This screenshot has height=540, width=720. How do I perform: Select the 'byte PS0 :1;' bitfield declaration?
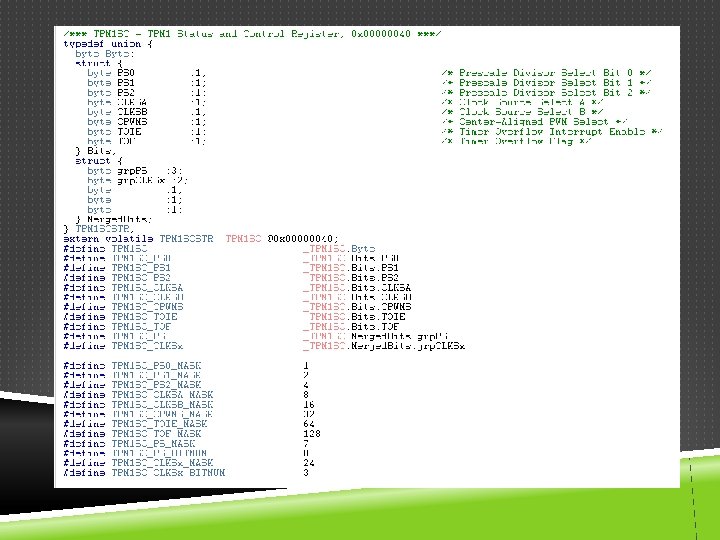coord(146,73)
